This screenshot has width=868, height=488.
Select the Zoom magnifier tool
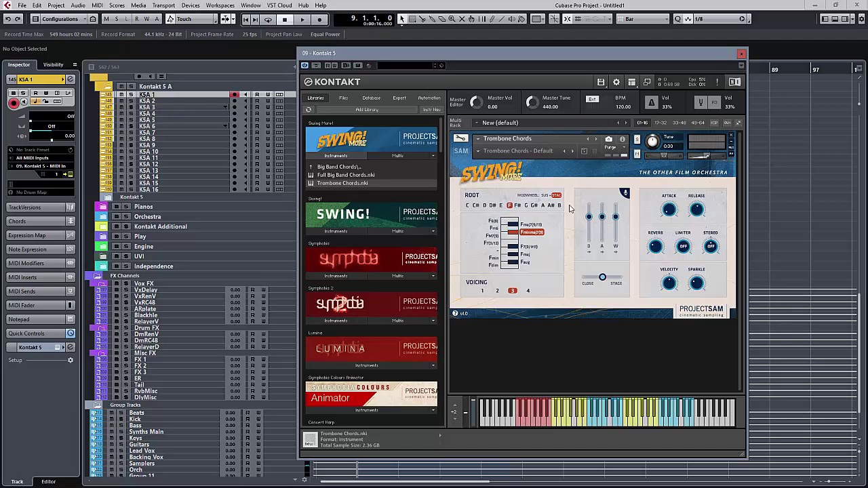tap(452, 19)
